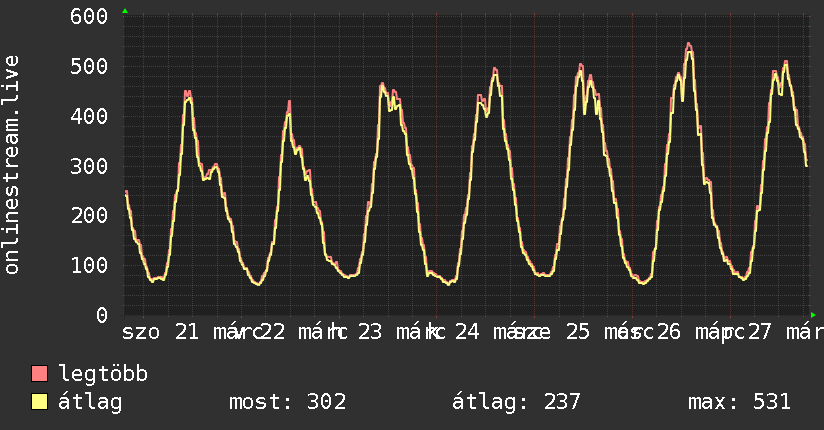Select the legtöbb legend label
The width and height of the screenshot is (824, 430).
(x=103, y=373)
